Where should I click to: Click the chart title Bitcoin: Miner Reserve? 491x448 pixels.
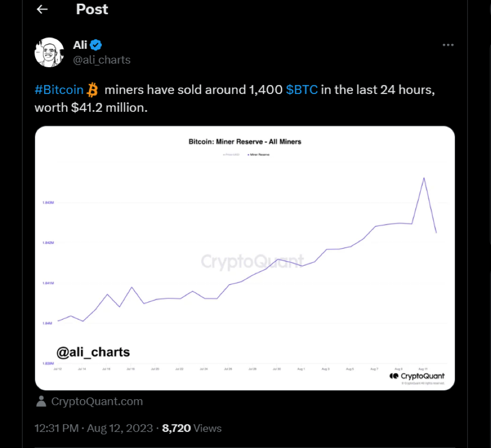tap(244, 142)
